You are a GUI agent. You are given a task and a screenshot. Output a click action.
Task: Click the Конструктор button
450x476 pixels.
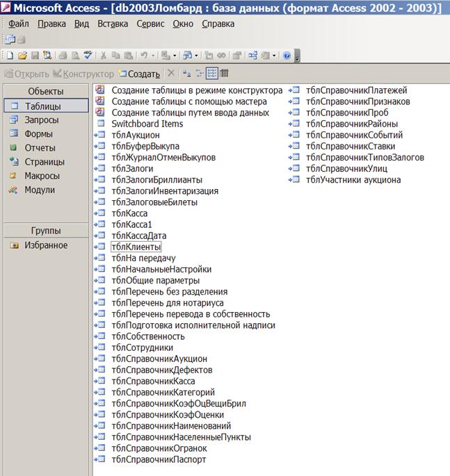[83, 74]
